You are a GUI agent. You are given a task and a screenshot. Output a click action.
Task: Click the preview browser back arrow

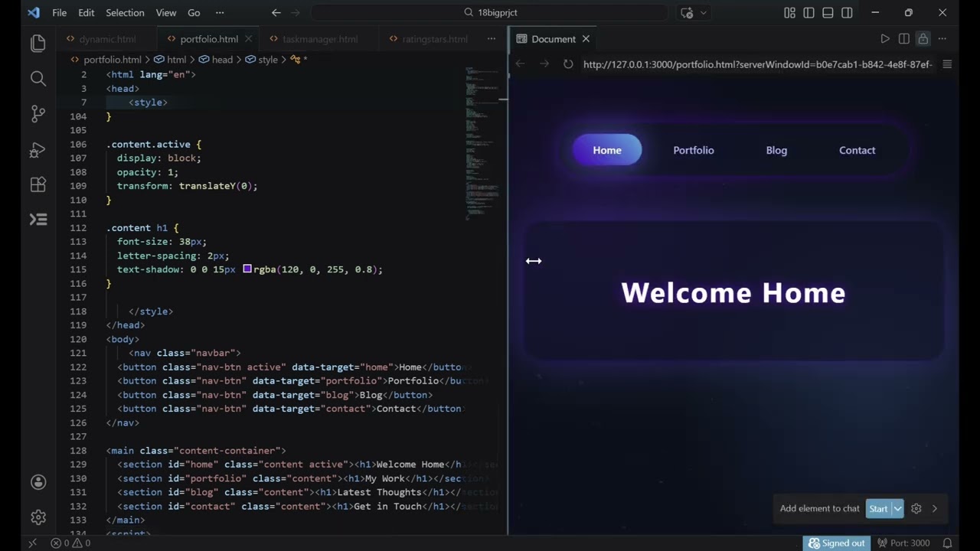click(x=521, y=64)
